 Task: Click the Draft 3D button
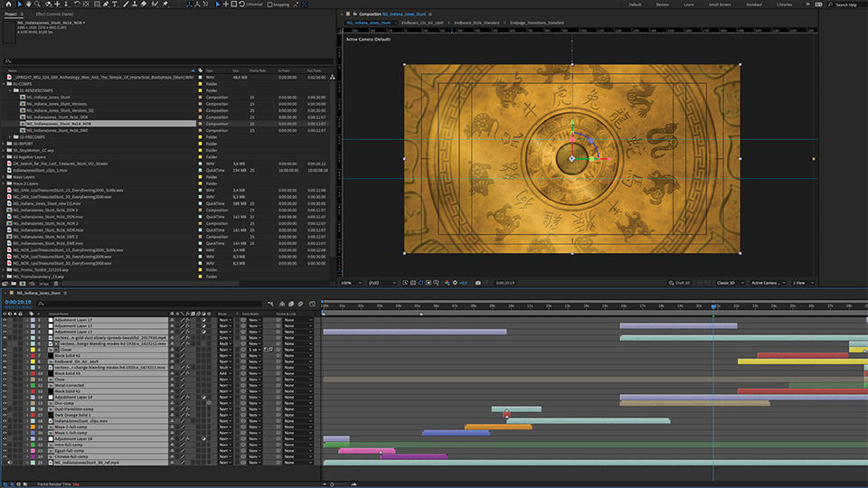pyautogui.click(x=678, y=283)
